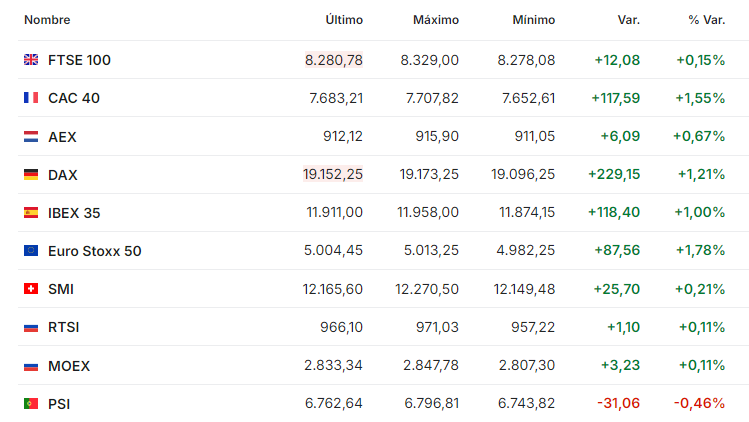The image size is (749, 422).
Task: Sort table by the % Var. column header
Action: coord(706,20)
